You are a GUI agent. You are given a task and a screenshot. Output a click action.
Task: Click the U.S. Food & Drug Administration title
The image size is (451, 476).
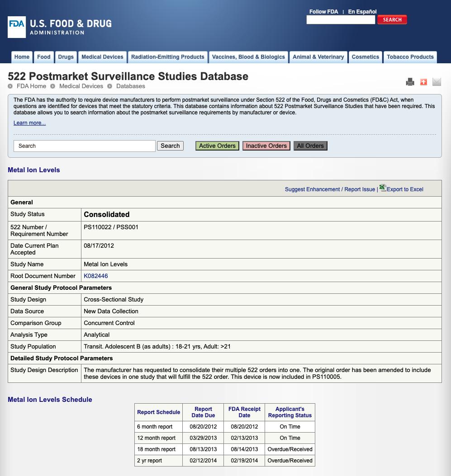click(x=71, y=27)
